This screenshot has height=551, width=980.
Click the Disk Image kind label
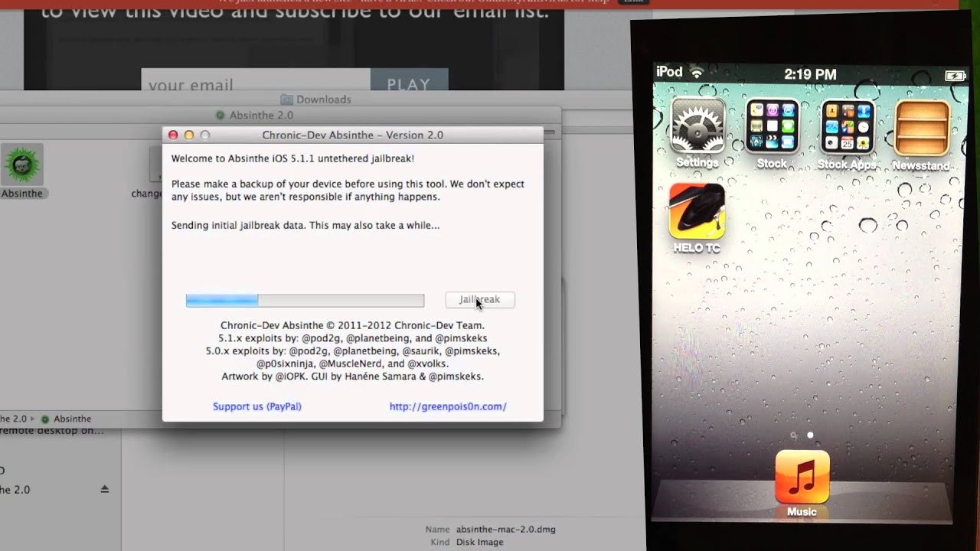[x=479, y=542]
